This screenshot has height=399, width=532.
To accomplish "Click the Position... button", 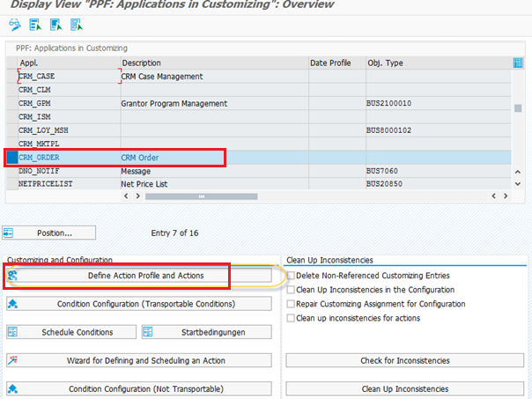I will (50, 233).
